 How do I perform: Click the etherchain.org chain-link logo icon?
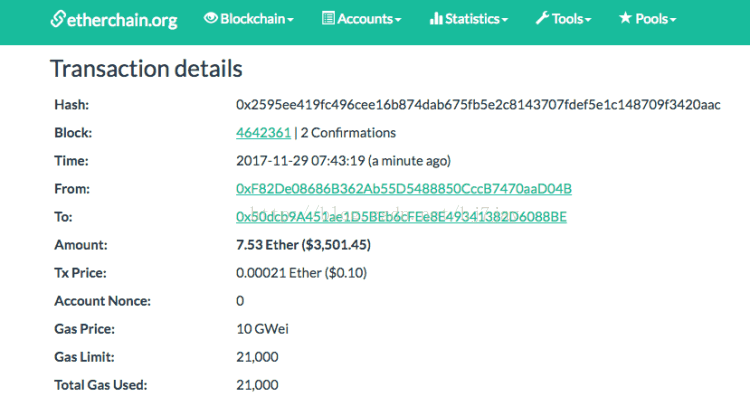click(57, 19)
